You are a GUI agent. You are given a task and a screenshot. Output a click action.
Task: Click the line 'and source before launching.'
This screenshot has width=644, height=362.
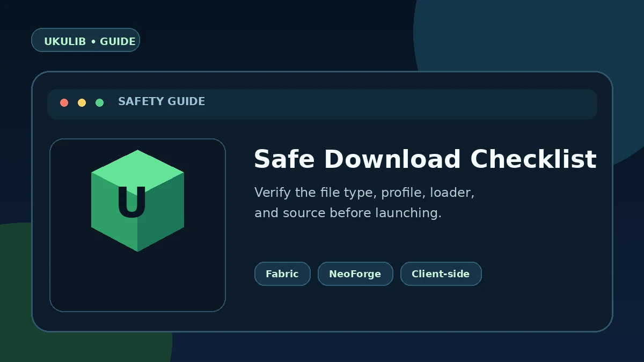[x=348, y=213]
